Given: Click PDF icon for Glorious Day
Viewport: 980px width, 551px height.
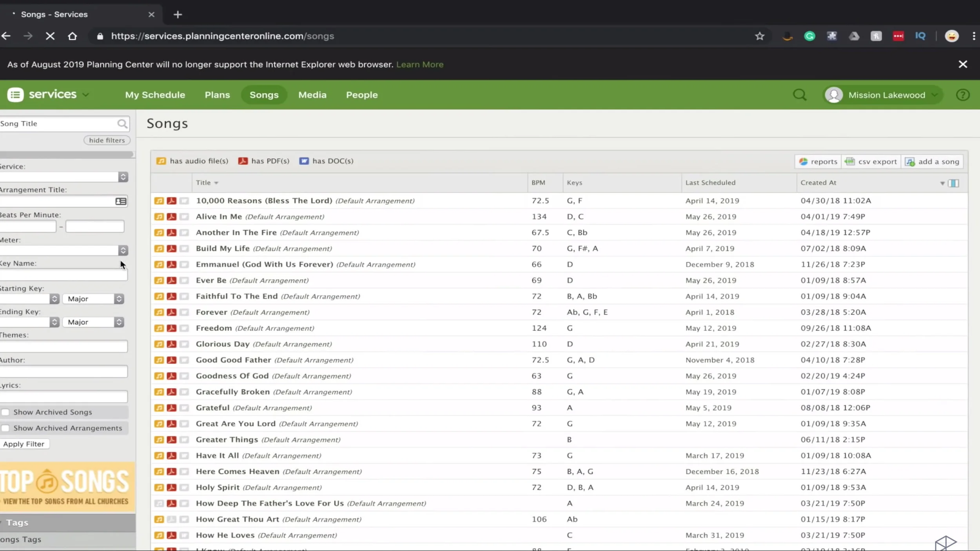Looking at the screenshot, I should point(171,344).
